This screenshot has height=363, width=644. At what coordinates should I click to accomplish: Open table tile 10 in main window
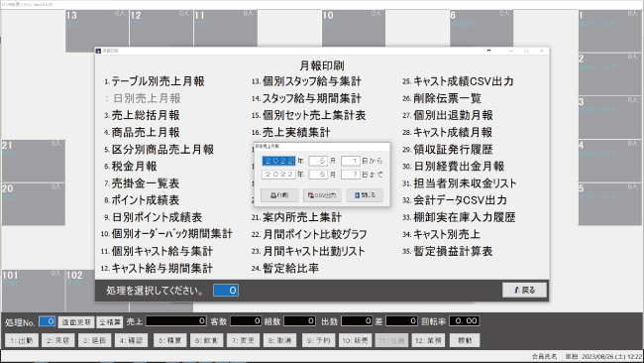[354, 28]
